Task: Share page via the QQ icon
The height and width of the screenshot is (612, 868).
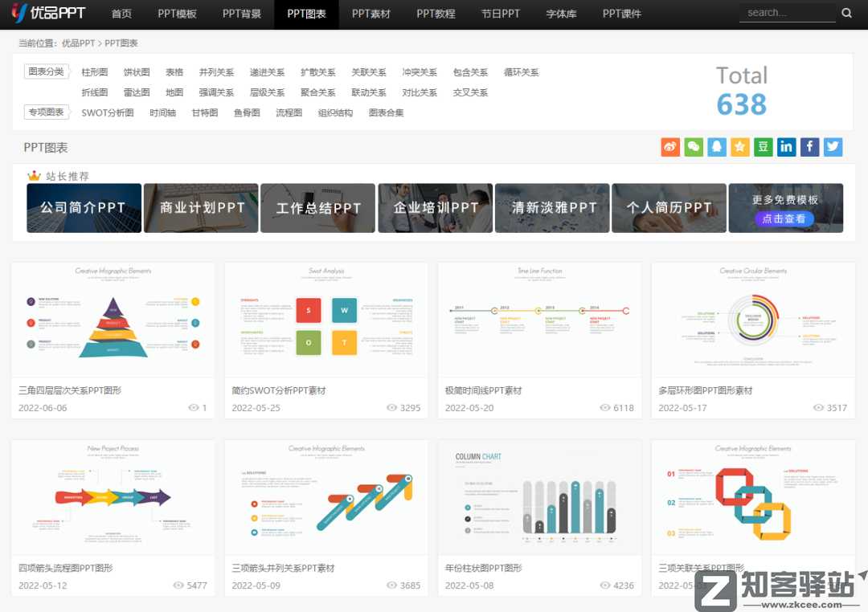Action: tap(716, 147)
